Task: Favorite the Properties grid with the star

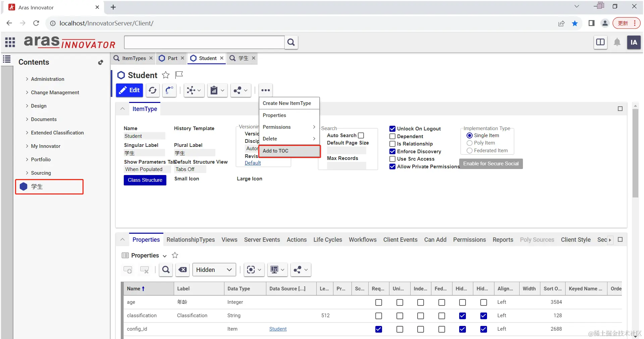Action: [175, 255]
